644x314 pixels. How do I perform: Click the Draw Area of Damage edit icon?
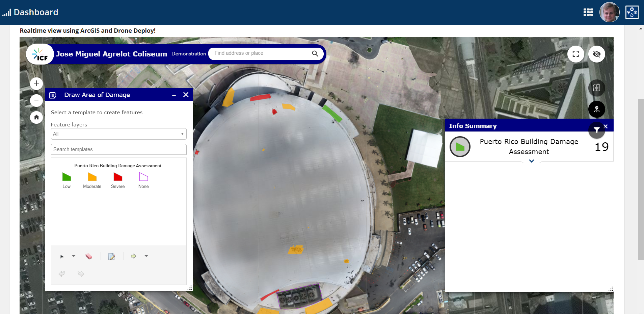click(53, 95)
